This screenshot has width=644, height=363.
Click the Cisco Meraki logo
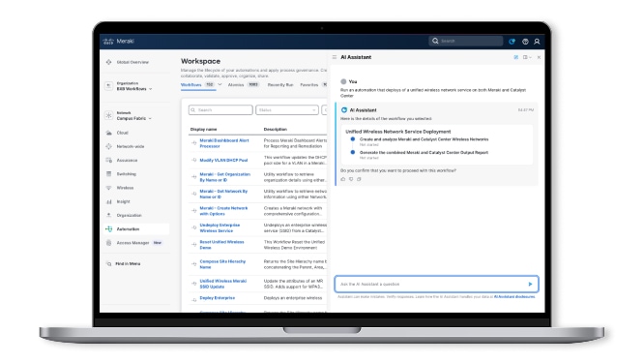pos(118,41)
